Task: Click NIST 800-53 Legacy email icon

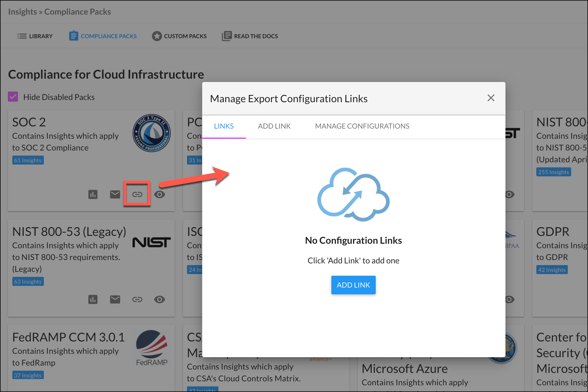Action: click(x=115, y=299)
